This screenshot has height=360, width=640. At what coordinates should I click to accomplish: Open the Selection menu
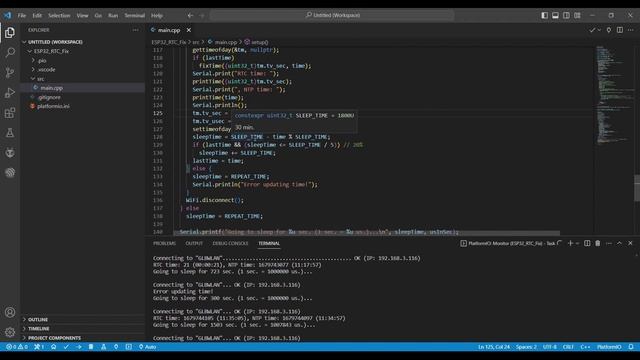(x=59, y=15)
